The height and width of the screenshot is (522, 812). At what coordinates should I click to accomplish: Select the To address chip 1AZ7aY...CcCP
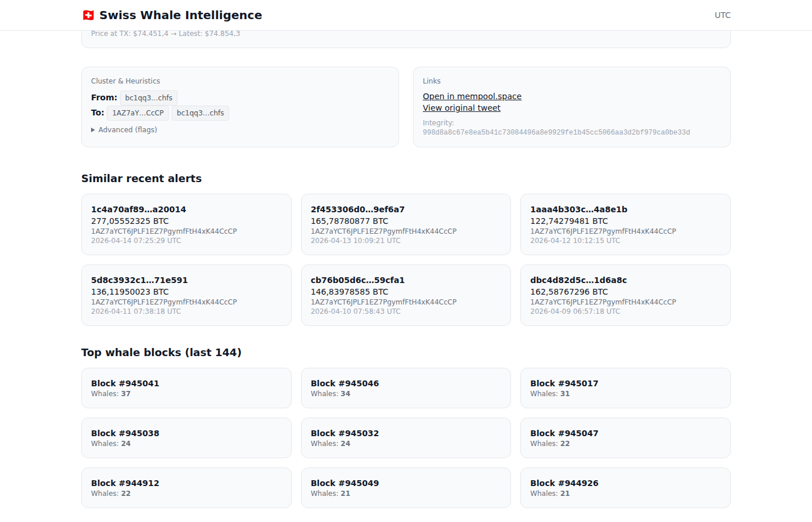point(138,113)
